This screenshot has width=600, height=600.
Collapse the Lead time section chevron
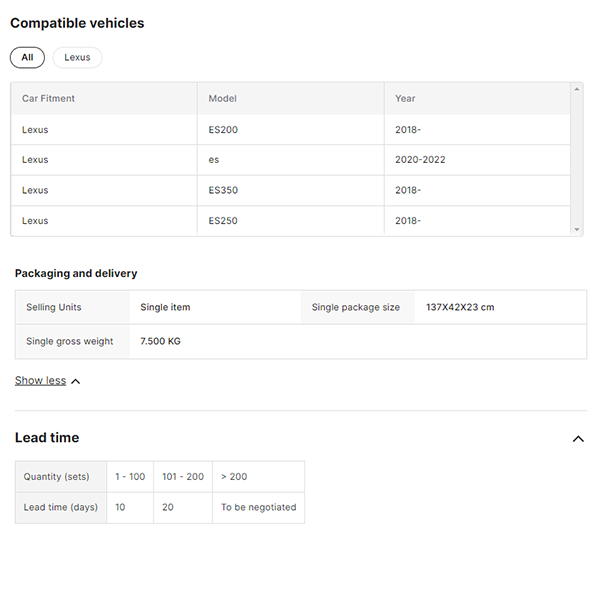point(578,438)
